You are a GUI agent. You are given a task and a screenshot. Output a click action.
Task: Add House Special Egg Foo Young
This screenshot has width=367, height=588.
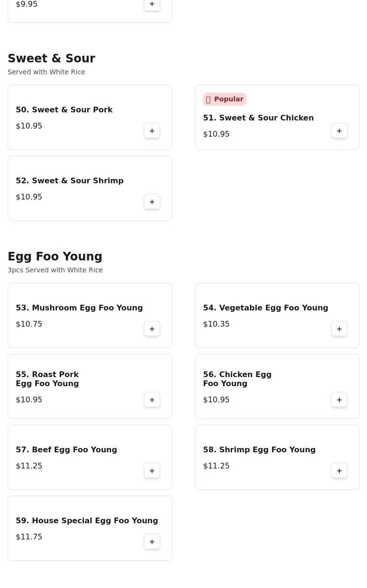tap(152, 542)
